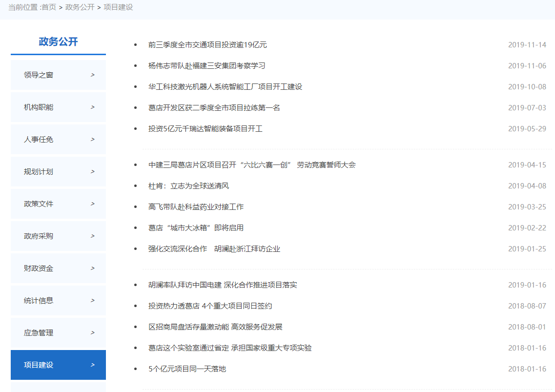Open article 胡澜率队拜访中国电建

223,285
